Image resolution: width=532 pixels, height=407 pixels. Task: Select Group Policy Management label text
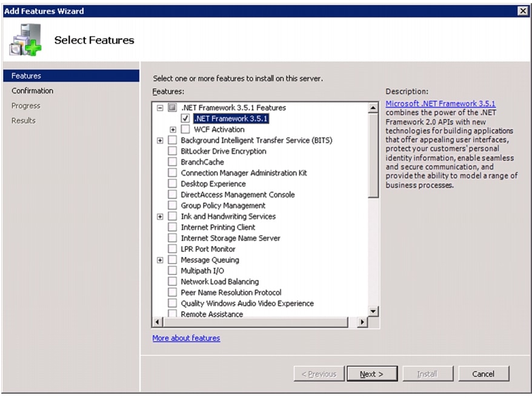point(223,205)
